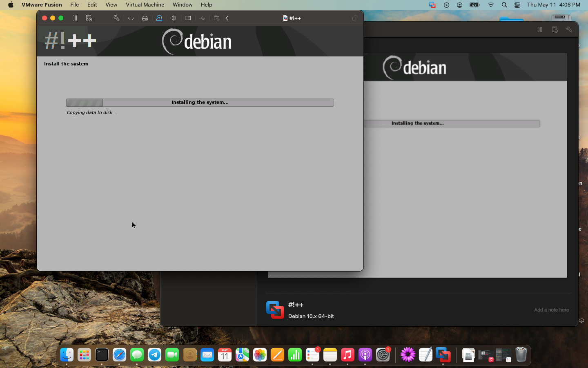Image resolution: width=588 pixels, height=368 pixels.
Task: Click the #!++ VM icon in Library details
Action: pos(275,310)
